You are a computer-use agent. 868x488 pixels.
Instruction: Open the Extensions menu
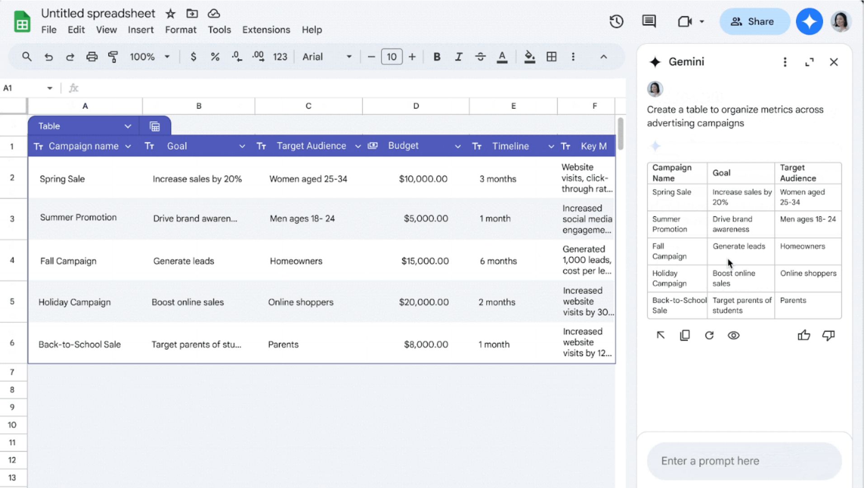(266, 29)
